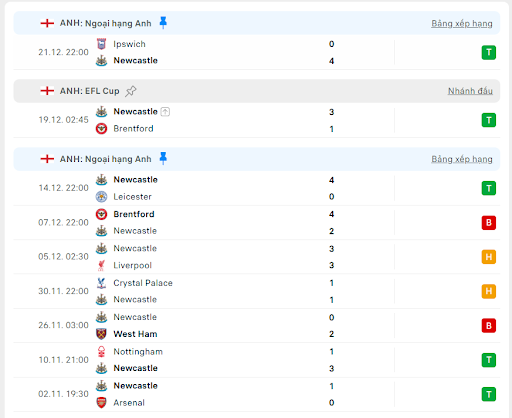Screen dimensions: 512x418
Task: Click the green T badge for Ipswich match
Action: [x=489, y=52]
